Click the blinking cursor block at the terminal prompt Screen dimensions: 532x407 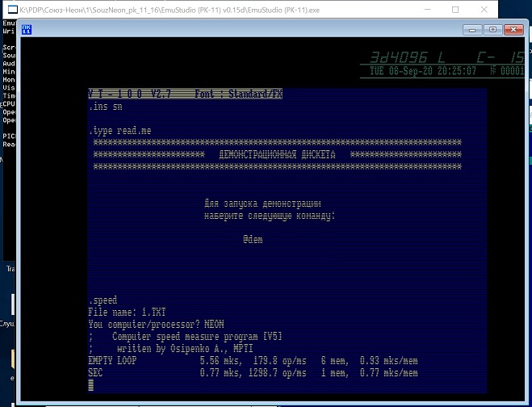tap(91, 386)
